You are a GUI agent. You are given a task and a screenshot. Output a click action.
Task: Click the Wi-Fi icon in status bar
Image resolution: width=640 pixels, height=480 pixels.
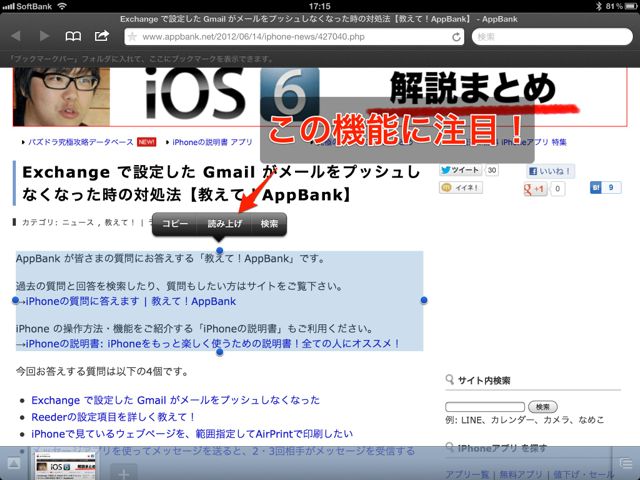point(62,6)
